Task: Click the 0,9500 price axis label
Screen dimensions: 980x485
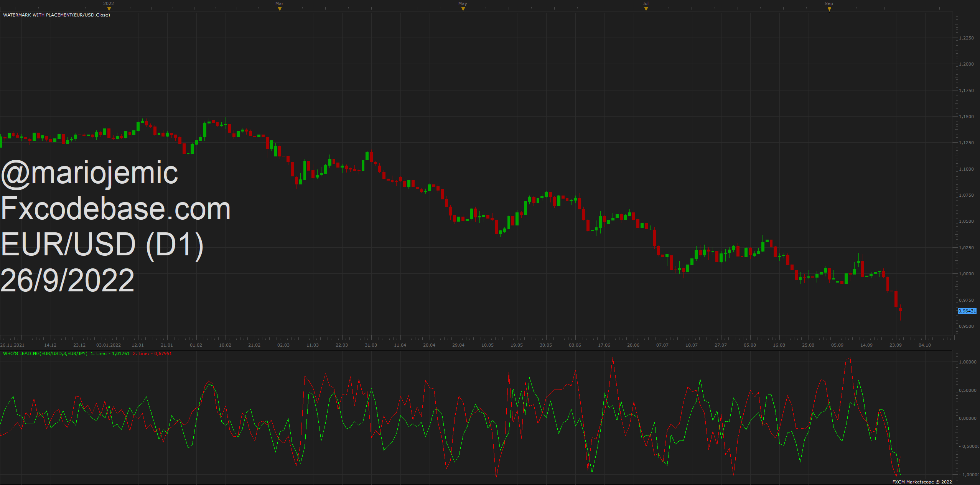Action: pyautogui.click(x=966, y=326)
